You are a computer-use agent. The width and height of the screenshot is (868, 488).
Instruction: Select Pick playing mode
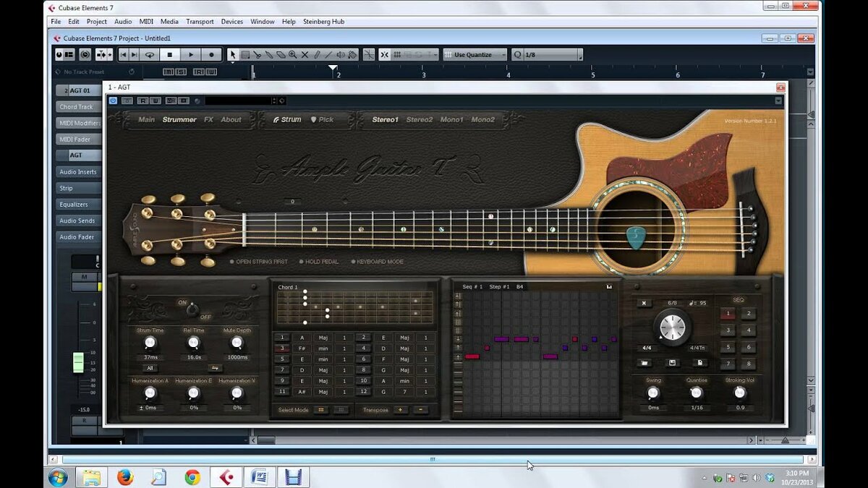click(x=323, y=119)
